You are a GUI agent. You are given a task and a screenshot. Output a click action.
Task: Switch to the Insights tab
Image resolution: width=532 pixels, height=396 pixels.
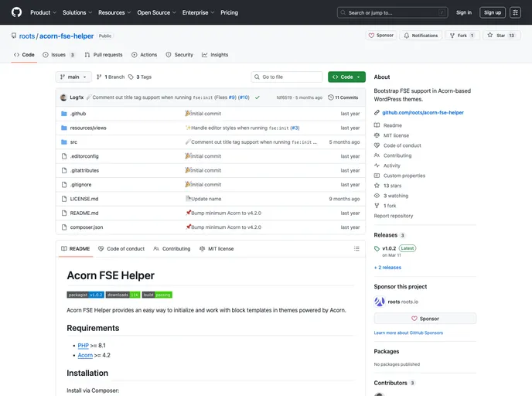tap(215, 55)
